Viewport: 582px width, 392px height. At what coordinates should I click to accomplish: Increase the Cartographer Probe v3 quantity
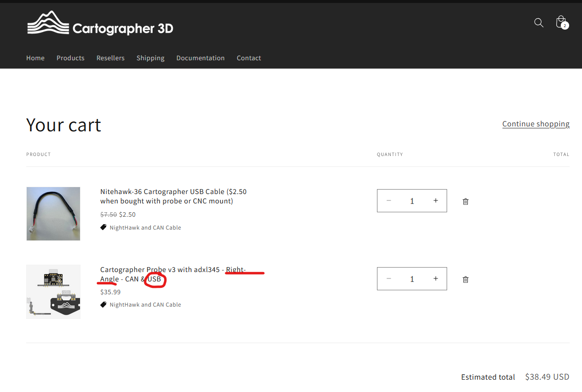[x=435, y=278]
